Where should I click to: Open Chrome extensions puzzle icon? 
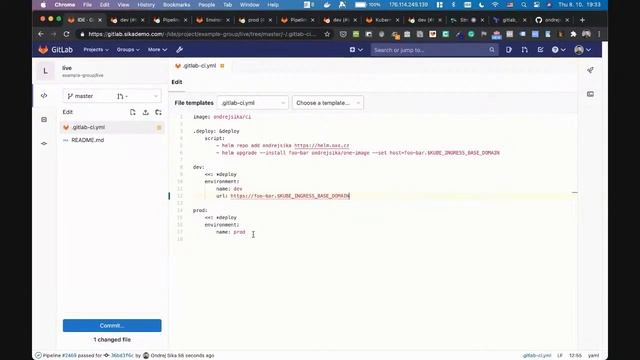coord(573,34)
